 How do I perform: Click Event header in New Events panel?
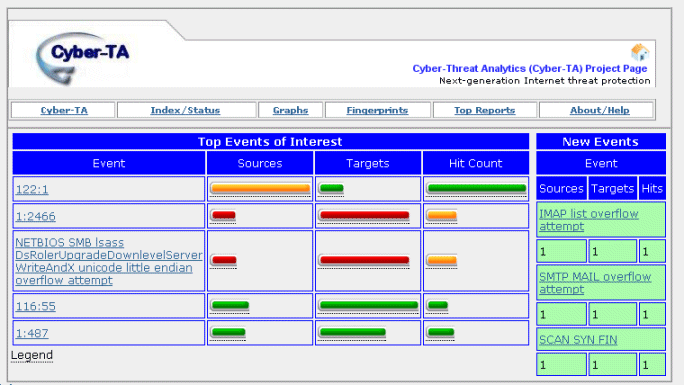601,163
